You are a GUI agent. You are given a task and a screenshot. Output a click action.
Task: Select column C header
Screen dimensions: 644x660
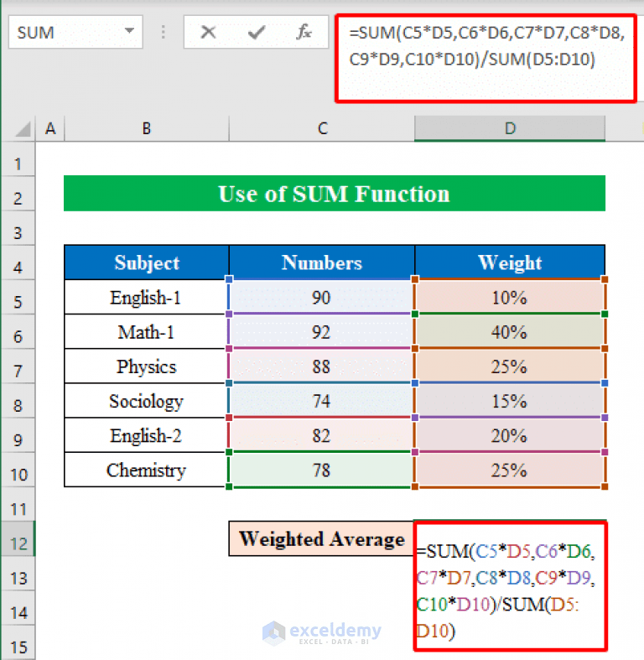click(x=322, y=129)
